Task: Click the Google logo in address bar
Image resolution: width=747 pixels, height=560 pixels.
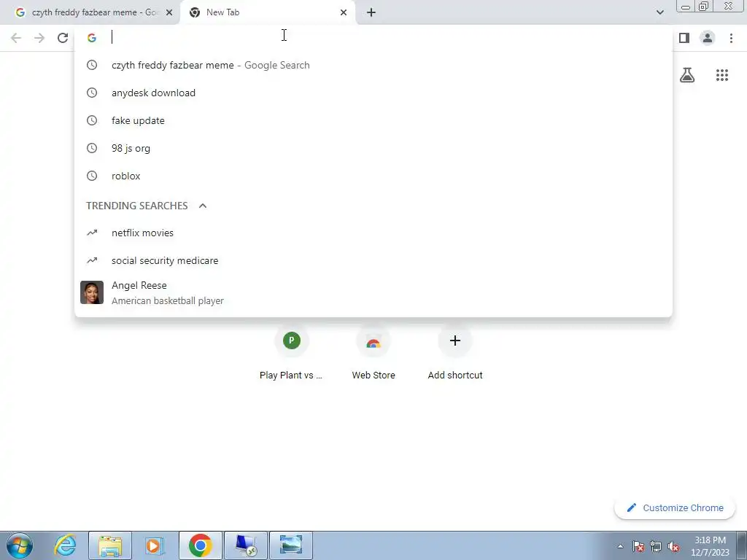Action: pos(92,38)
